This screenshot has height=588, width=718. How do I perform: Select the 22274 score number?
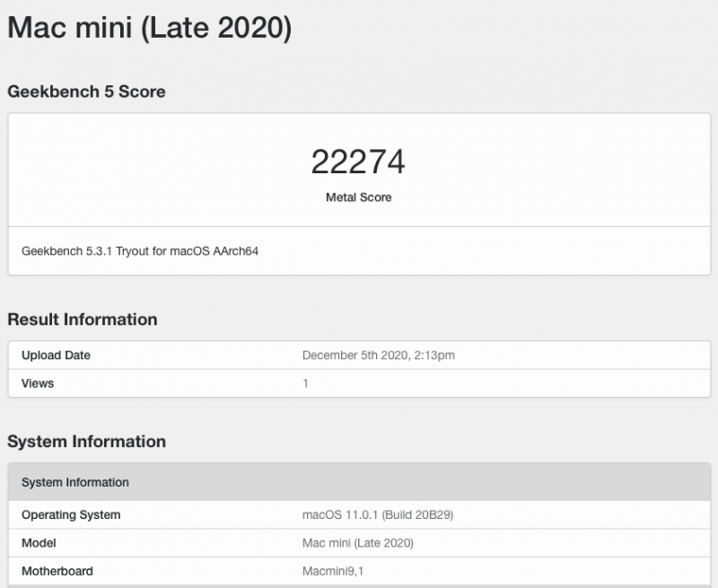coord(358,162)
